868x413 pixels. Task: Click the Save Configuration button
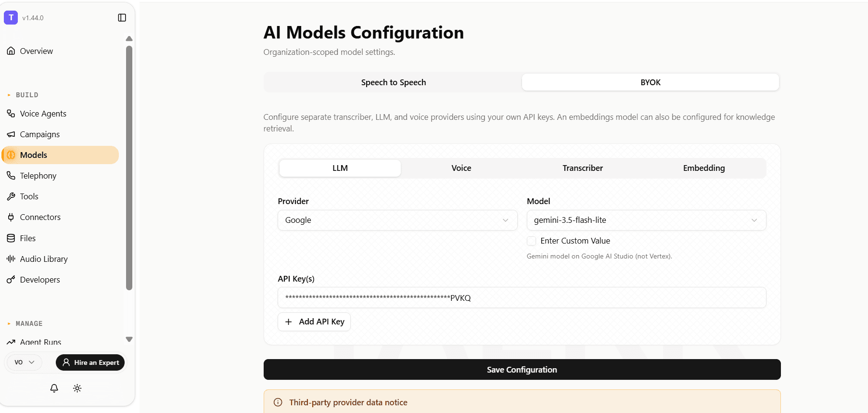[x=522, y=370]
